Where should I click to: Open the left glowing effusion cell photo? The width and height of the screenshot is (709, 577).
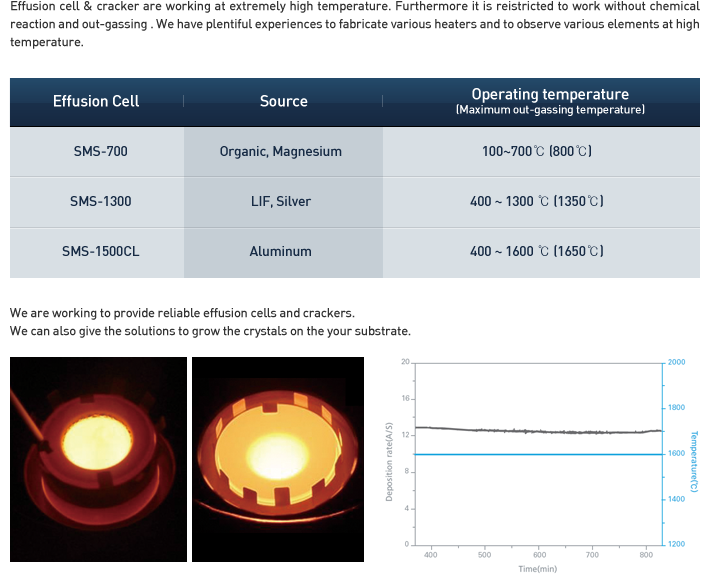(98, 459)
